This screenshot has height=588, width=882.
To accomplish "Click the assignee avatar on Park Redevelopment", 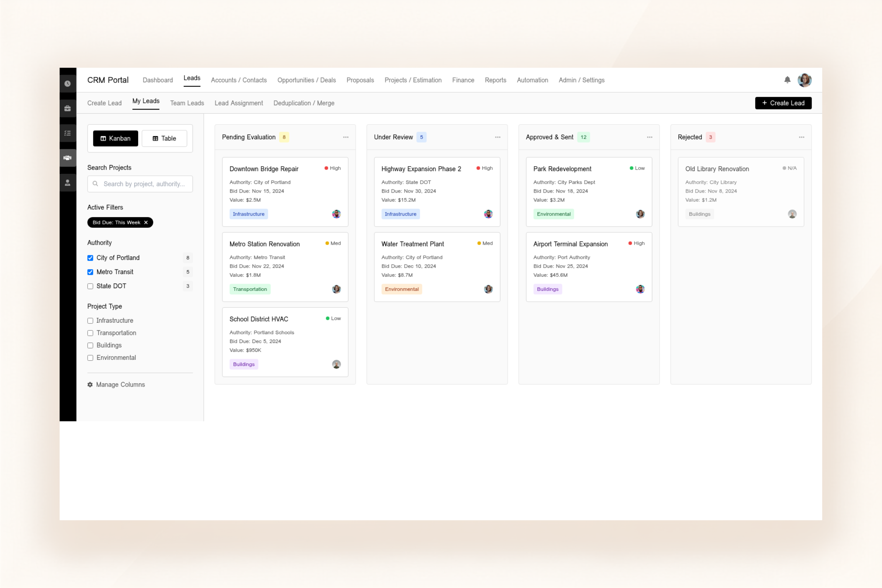I will tap(640, 214).
